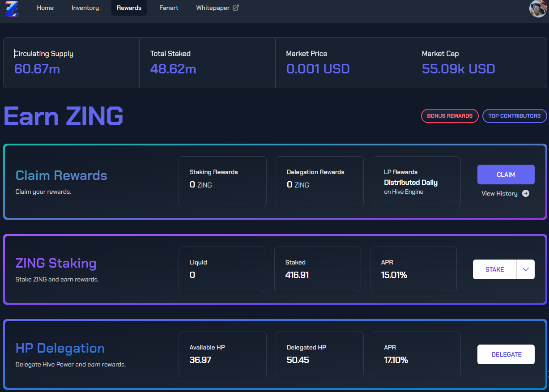Click the DELEGATE button
The height and width of the screenshot is (392, 549).
(506, 354)
